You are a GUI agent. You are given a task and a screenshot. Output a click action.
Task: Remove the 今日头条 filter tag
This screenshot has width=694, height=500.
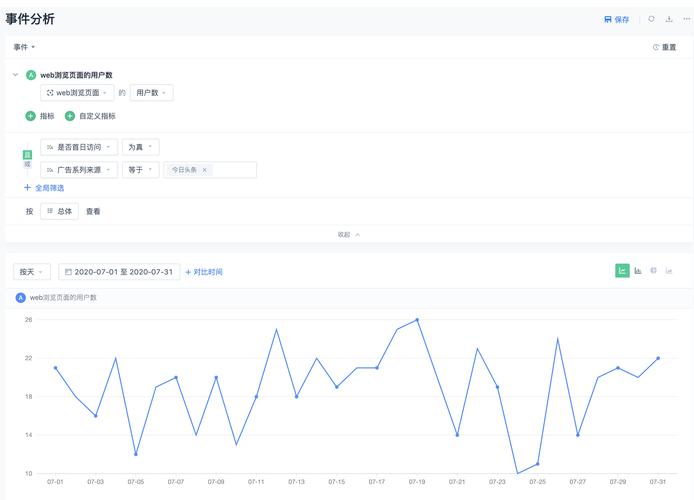point(205,170)
